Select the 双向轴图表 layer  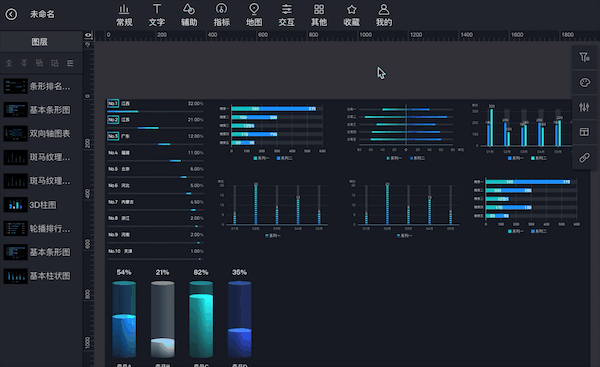point(41,134)
